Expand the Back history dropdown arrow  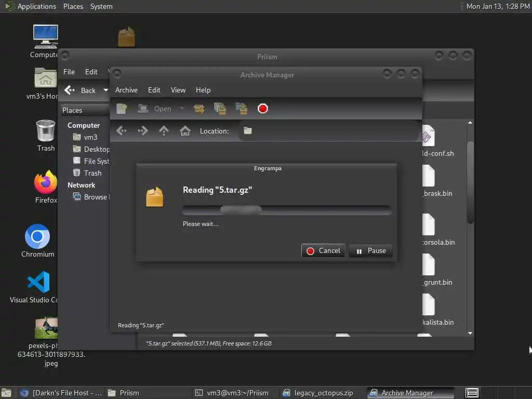pos(105,90)
